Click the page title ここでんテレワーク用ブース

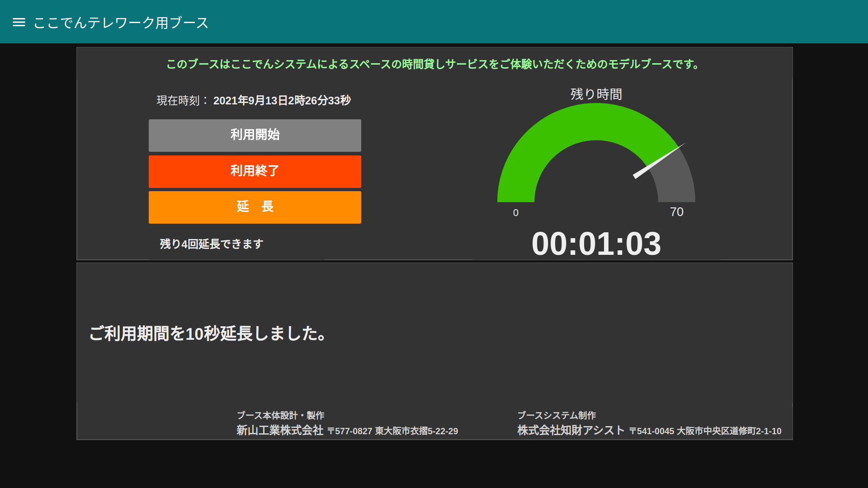[x=121, y=23]
